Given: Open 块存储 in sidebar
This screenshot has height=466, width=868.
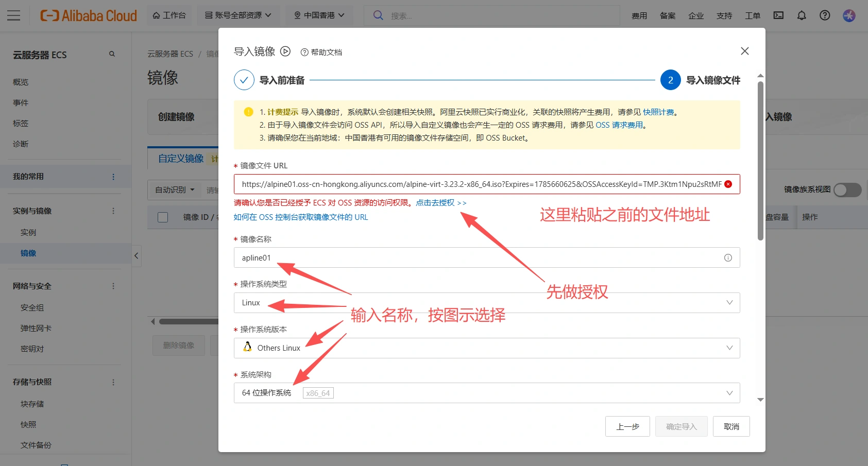Looking at the screenshot, I should tap(32, 404).
